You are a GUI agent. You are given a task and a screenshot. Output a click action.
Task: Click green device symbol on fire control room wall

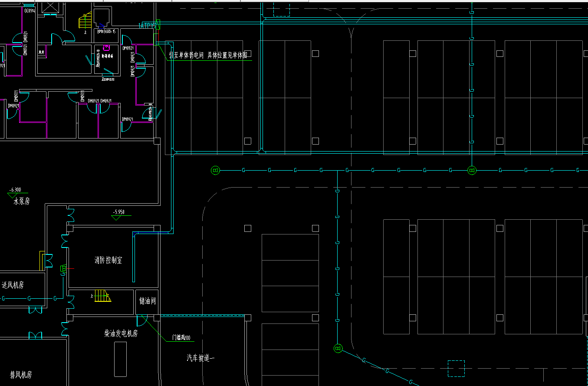pos(63,270)
